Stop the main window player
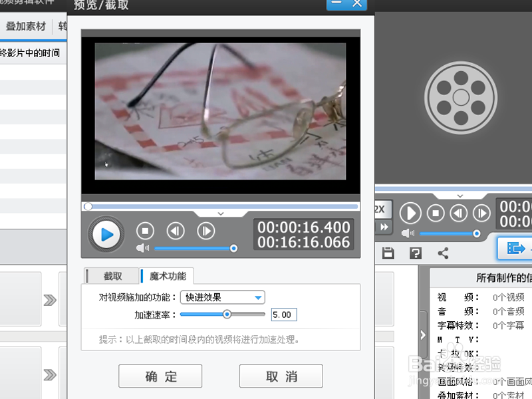 tap(436, 213)
